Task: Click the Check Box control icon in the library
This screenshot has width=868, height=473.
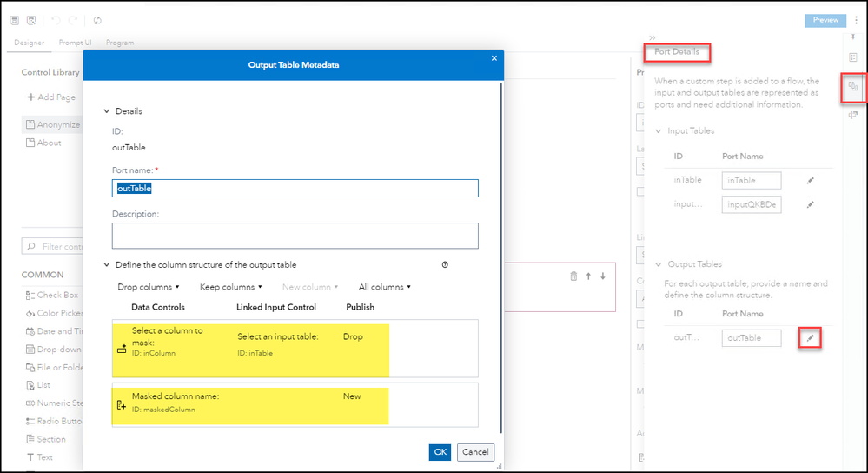Action: coord(30,296)
